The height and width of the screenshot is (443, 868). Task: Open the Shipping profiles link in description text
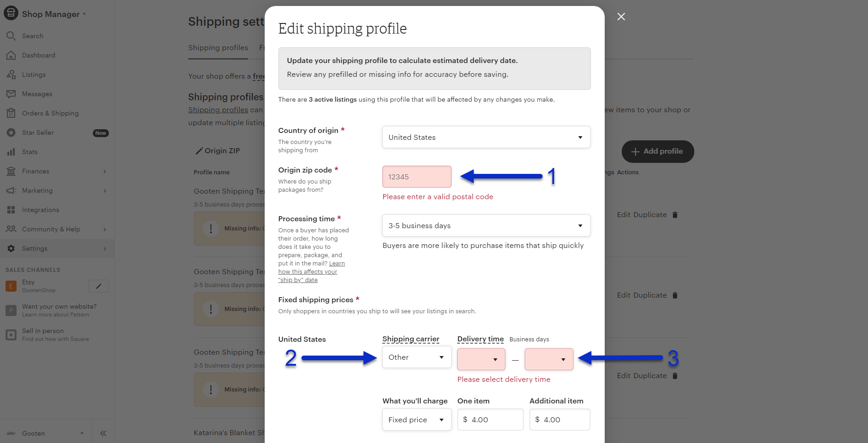point(218,109)
